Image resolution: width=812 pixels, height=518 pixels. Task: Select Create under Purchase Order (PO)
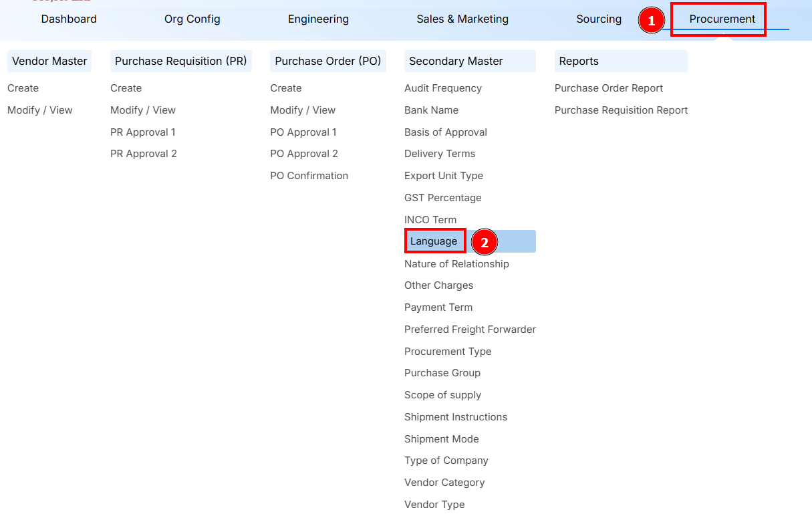(x=286, y=88)
